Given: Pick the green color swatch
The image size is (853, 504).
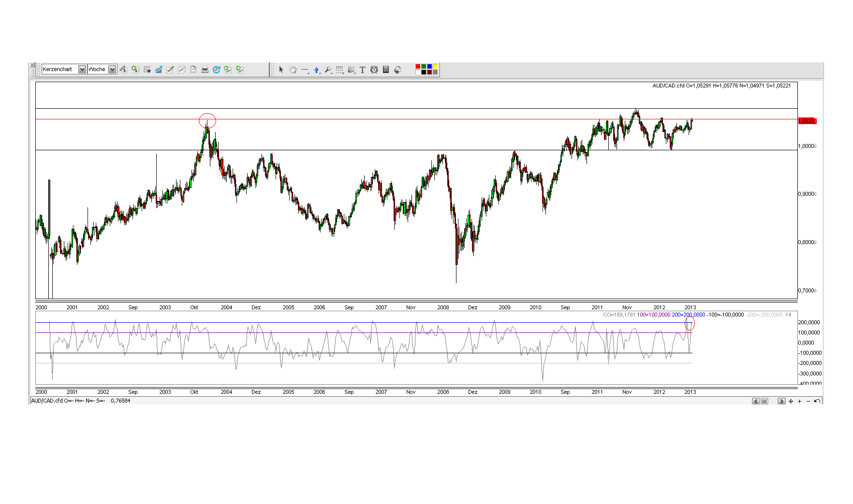Looking at the screenshot, I should pos(424,67).
